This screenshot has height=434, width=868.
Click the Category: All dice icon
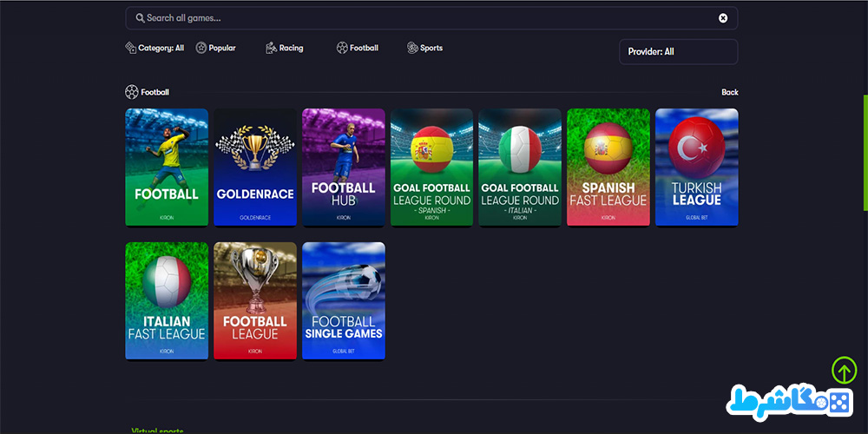[131, 48]
